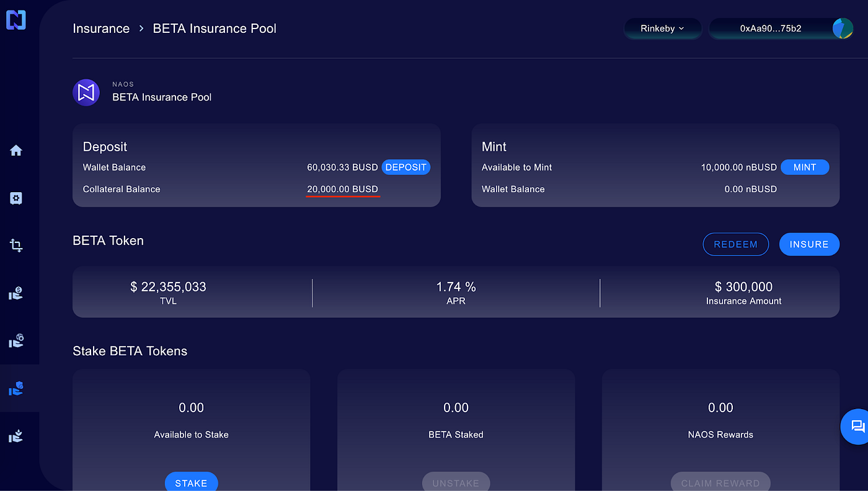Click the 1.74 % APR value
Image resolution: width=868 pixels, height=491 pixels.
tap(456, 287)
